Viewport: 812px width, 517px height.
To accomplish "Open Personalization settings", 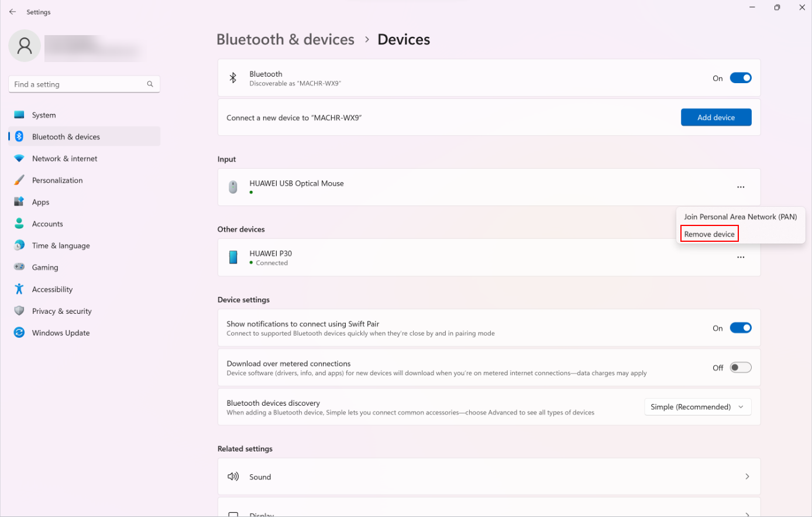I will tap(84, 180).
